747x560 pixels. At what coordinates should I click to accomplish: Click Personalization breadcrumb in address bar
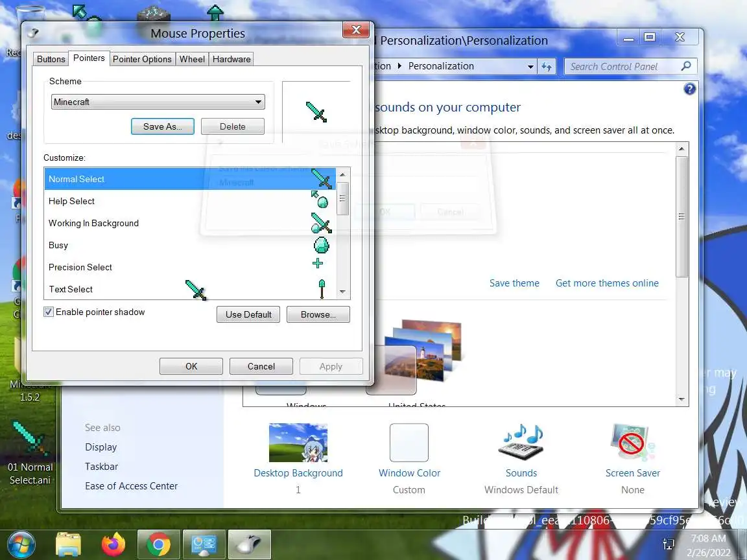pyautogui.click(x=441, y=66)
